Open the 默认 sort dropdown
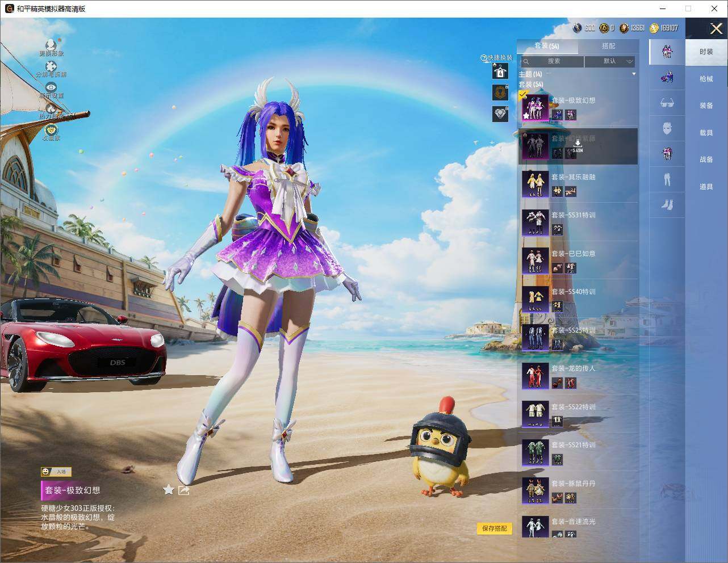This screenshot has height=563, width=728. coord(610,61)
